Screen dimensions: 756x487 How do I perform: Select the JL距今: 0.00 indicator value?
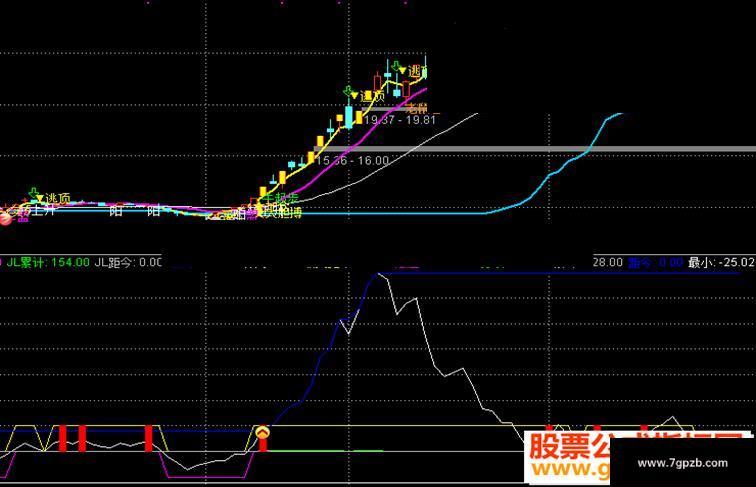click(x=128, y=262)
